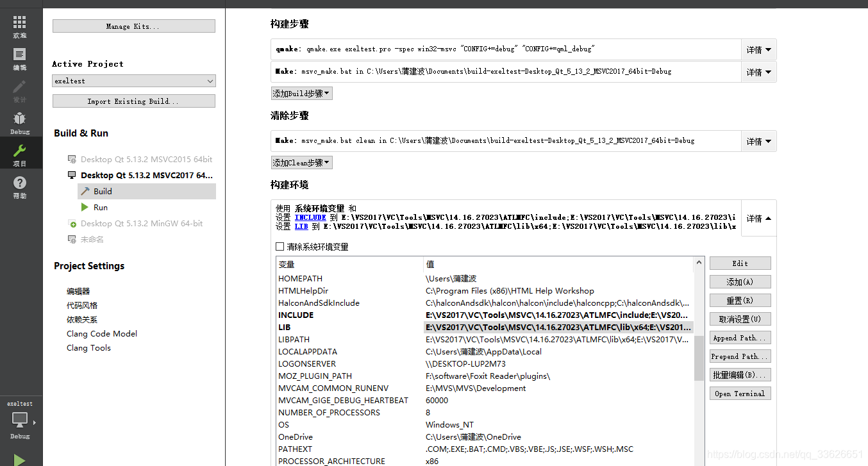Open the 添加Clean步骤 dropdown
Screen dimensions: 868x466
coord(301,163)
